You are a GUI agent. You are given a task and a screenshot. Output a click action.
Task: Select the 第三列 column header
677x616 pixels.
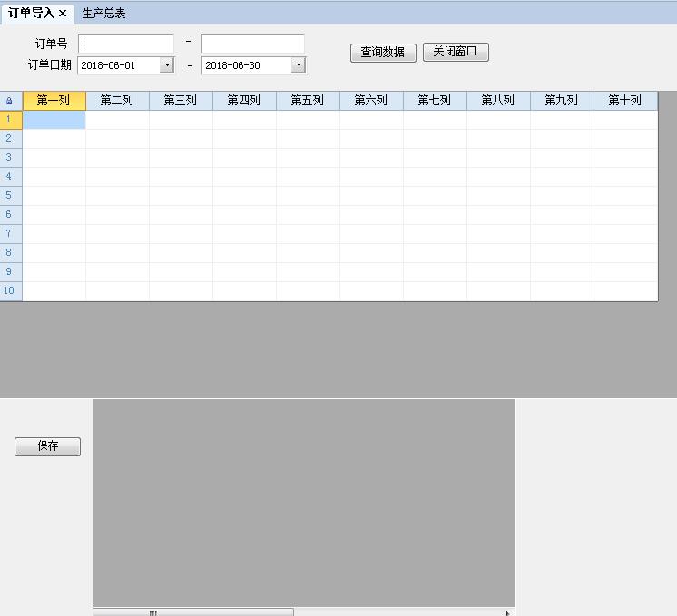(181, 101)
